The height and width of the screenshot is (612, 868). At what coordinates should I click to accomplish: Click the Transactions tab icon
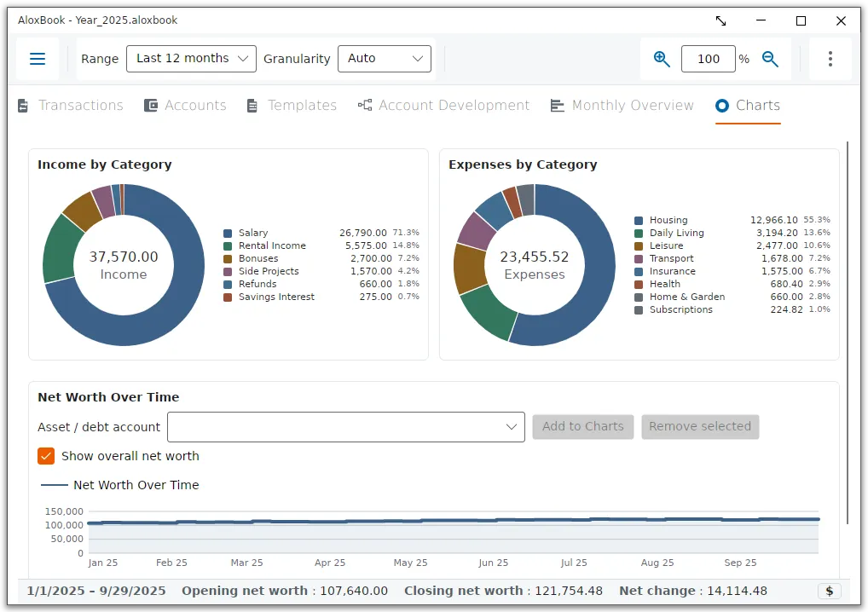coord(23,105)
